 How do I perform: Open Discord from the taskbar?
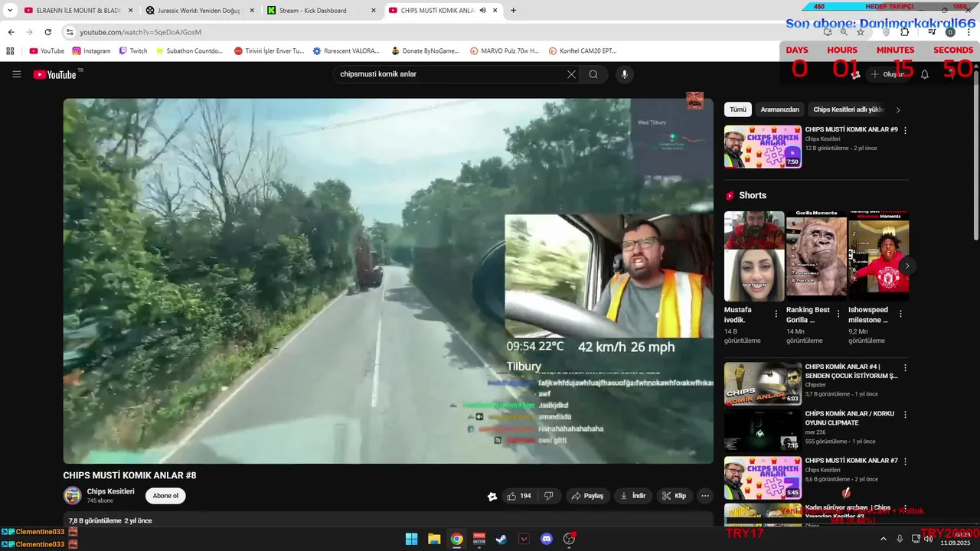(x=547, y=539)
